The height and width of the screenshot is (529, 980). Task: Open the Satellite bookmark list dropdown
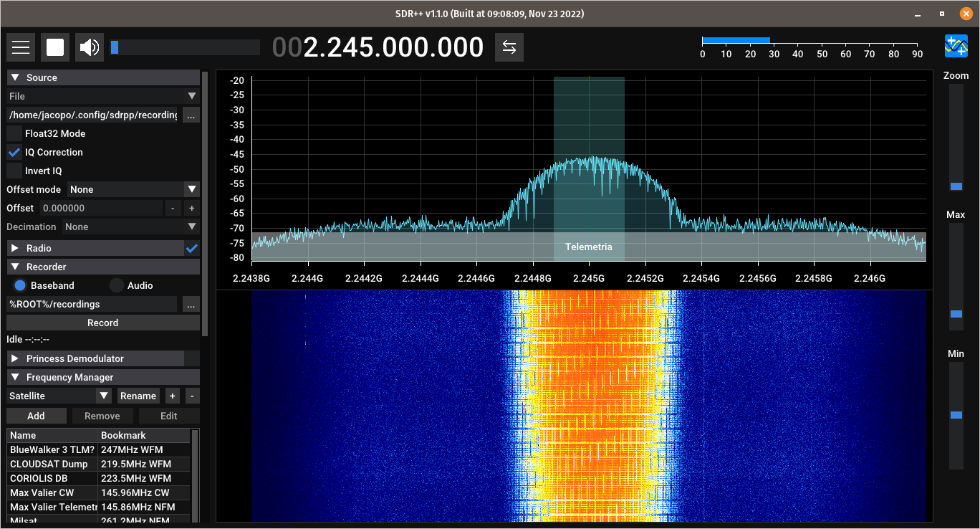[59, 396]
